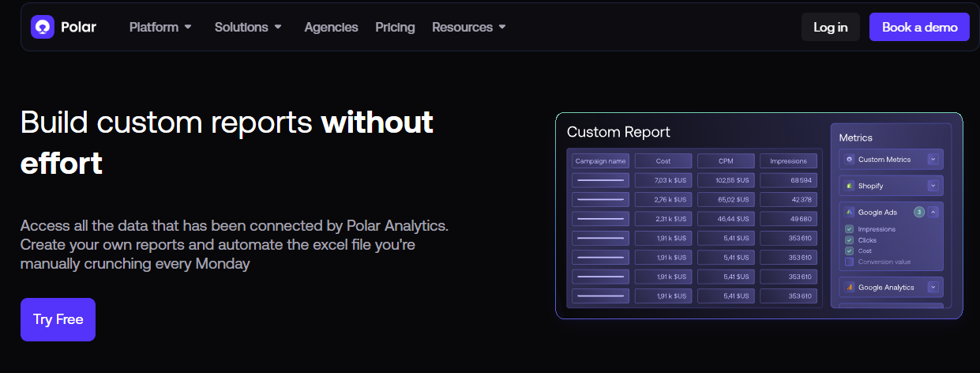Select the Cost column header in report table

(663, 160)
